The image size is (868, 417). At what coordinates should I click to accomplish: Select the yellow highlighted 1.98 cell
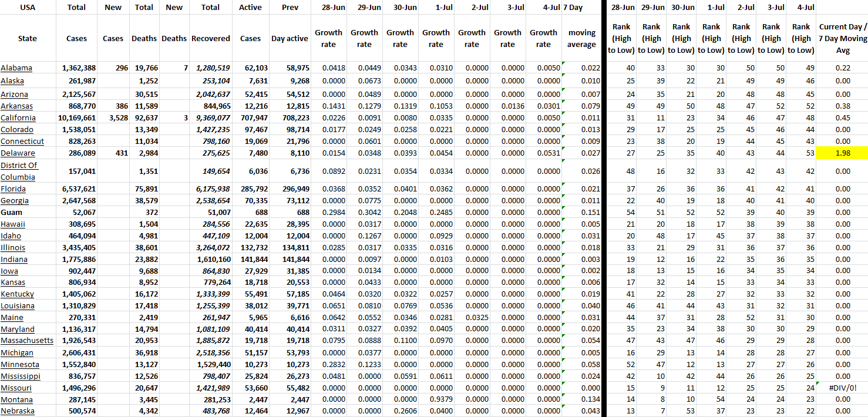(x=842, y=153)
